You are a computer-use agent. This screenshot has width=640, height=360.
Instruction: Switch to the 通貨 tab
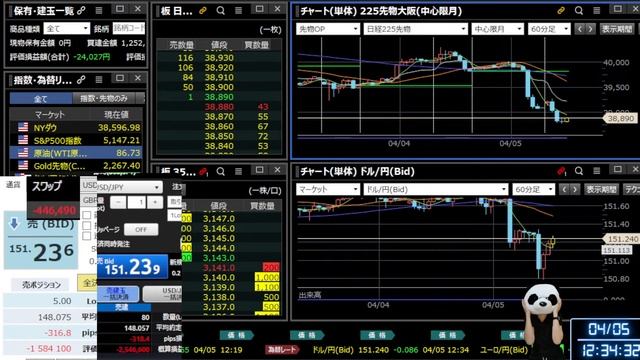(13, 185)
